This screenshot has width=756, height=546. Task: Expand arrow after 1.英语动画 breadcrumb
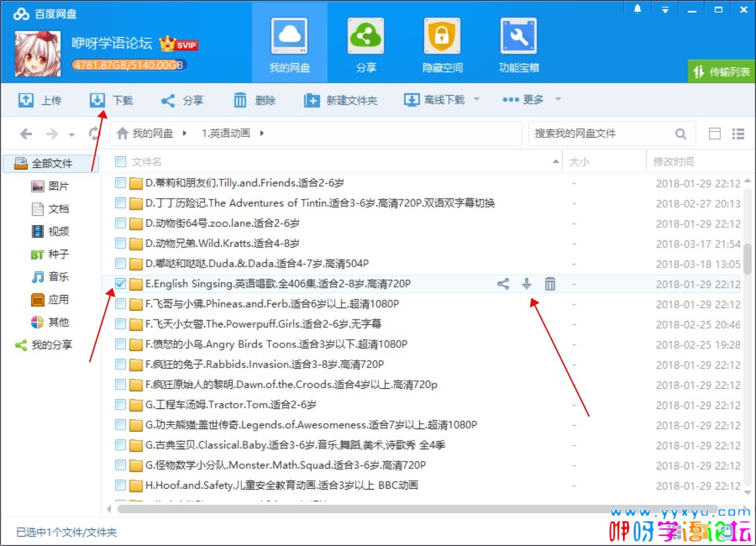coord(262,134)
